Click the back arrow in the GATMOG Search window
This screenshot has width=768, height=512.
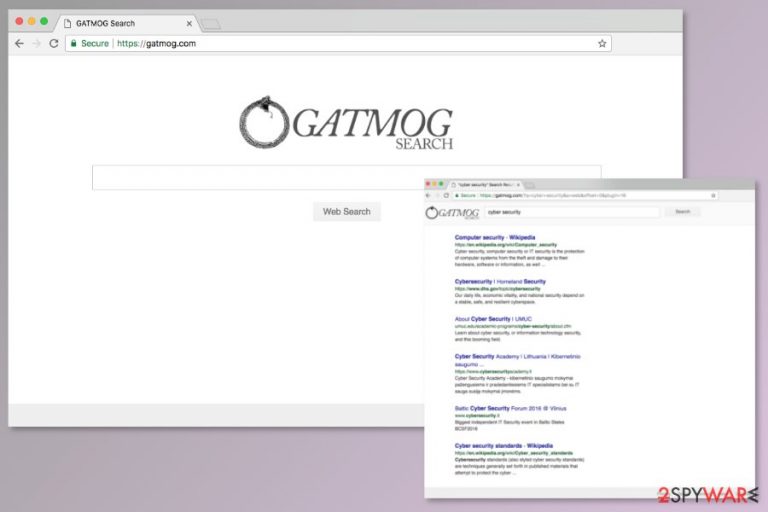(x=19, y=44)
